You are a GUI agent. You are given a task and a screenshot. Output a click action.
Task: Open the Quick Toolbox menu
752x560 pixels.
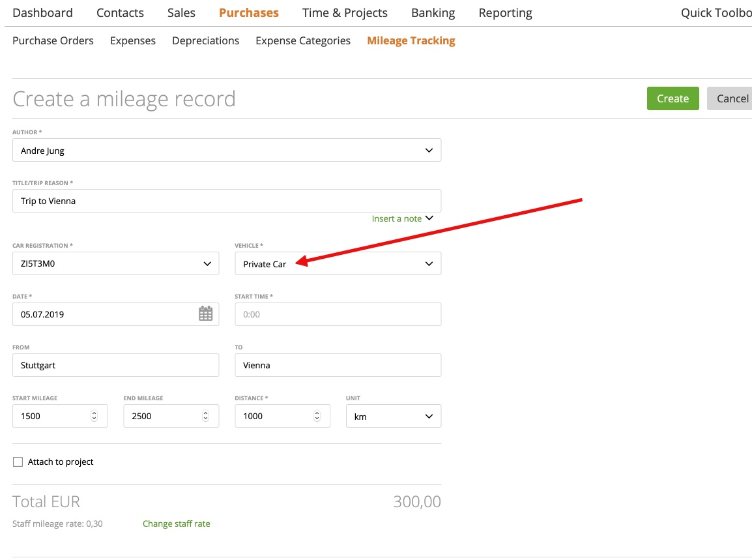tap(716, 13)
